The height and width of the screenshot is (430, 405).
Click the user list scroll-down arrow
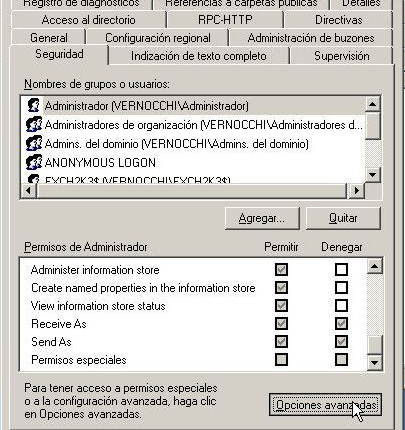(x=372, y=174)
